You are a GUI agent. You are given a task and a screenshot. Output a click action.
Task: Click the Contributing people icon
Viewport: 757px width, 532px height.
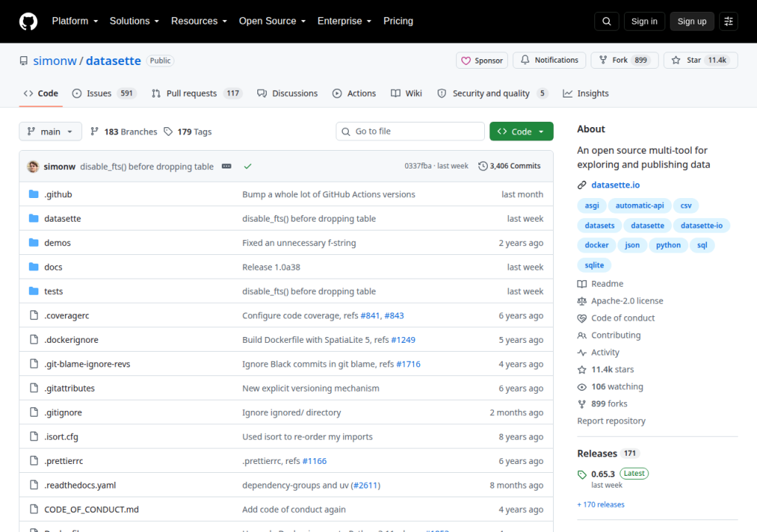(582, 335)
